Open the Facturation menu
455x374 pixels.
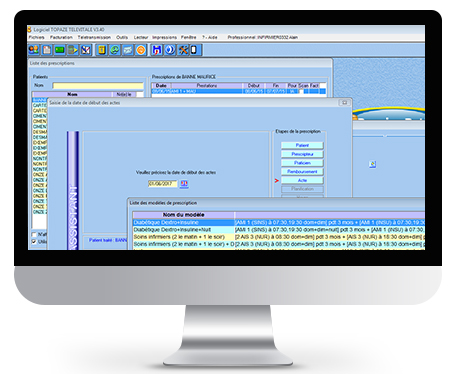point(61,37)
